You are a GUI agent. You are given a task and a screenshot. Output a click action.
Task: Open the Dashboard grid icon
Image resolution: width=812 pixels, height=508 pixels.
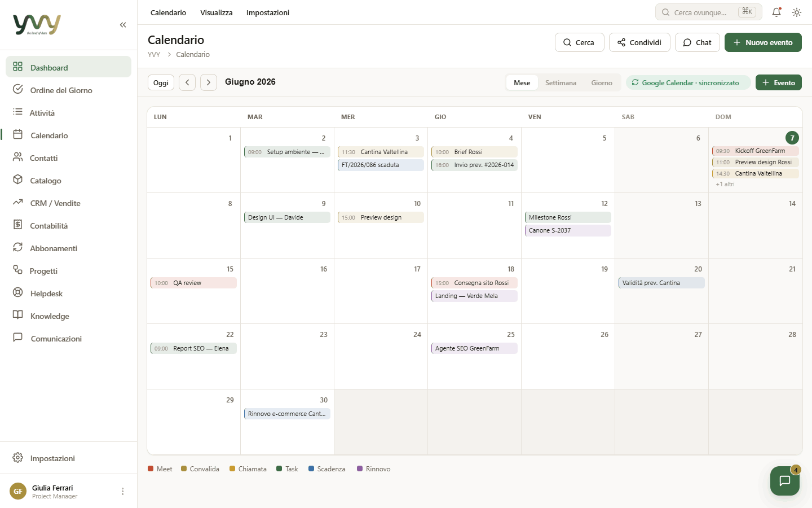click(x=18, y=67)
